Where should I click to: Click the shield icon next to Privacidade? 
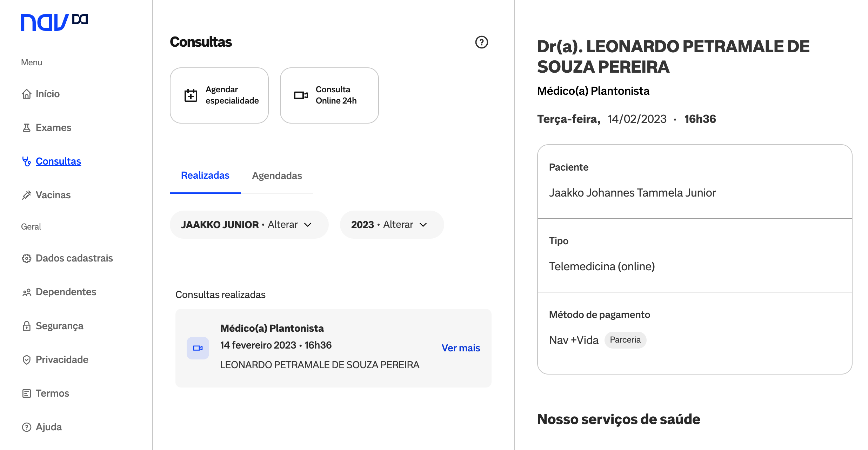pos(27,360)
